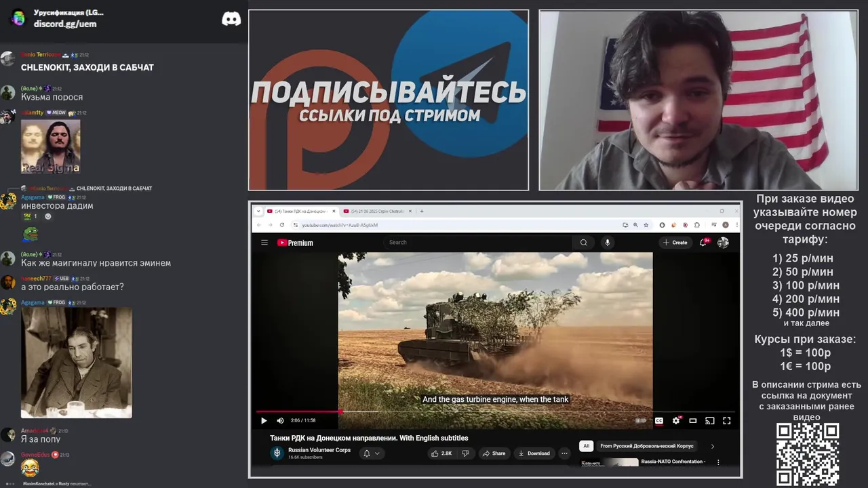Go forward in browser
Screen dimensions: 868x488
click(x=270, y=224)
